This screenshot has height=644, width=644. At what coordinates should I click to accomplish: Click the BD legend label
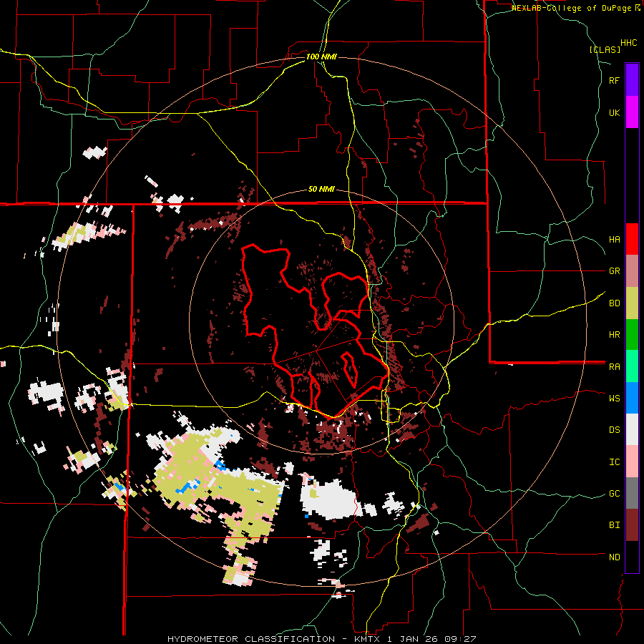coord(614,303)
